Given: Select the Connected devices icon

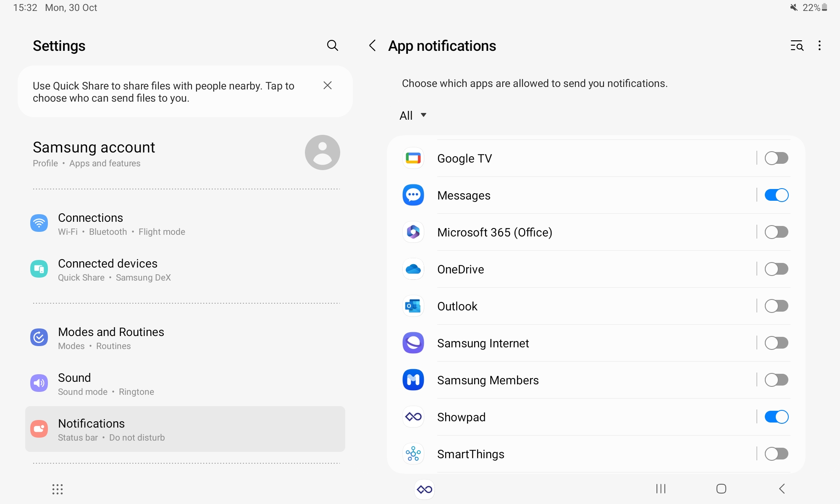Looking at the screenshot, I should [39, 269].
